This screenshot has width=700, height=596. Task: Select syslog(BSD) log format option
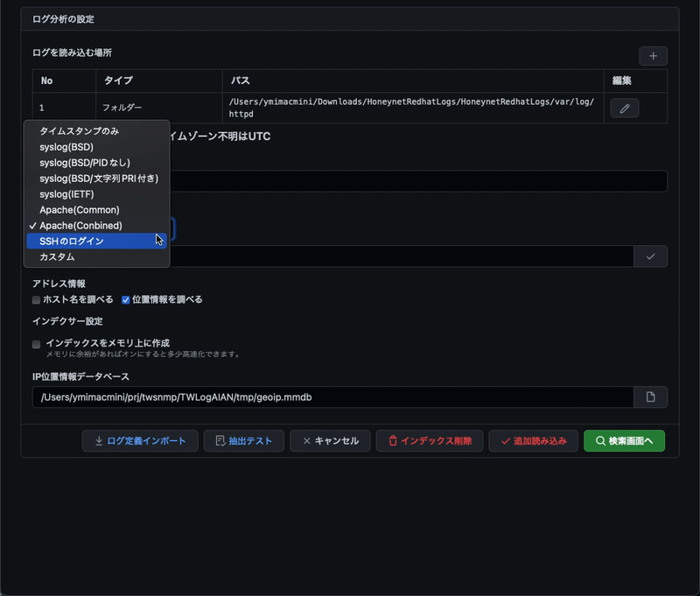coord(66,147)
